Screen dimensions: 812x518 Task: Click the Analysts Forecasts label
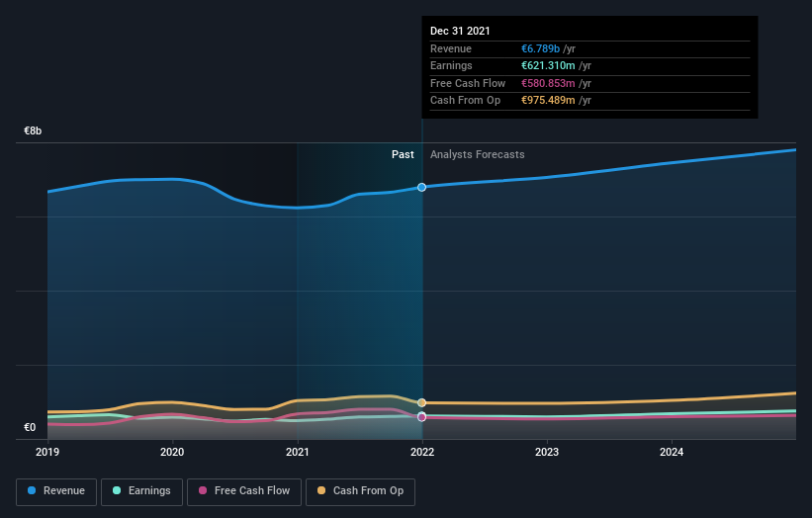tap(478, 155)
